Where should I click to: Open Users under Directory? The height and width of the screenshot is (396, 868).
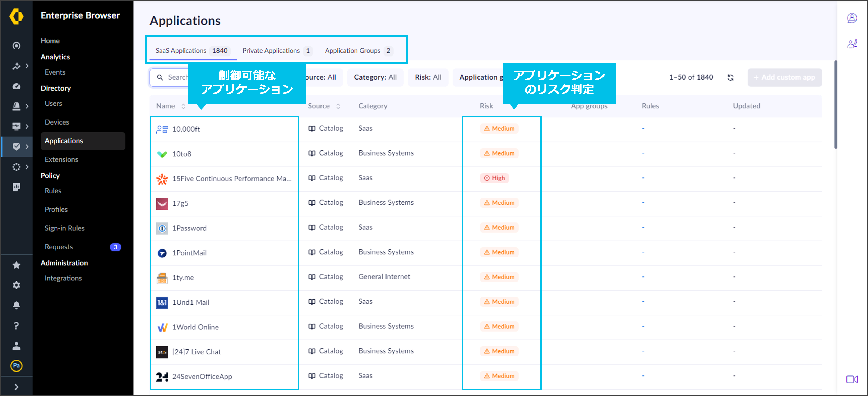(53, 104)
